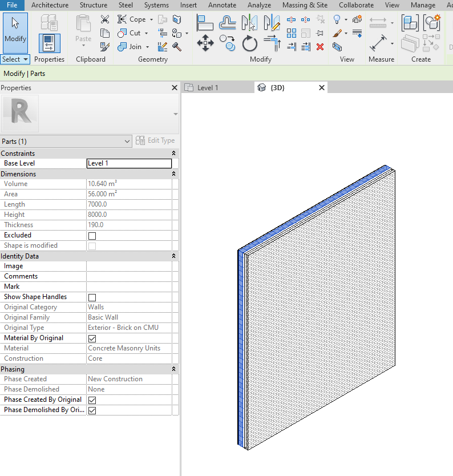Screen dimensions: 453x476
Task: Select the Aligned Dimension measure icon
Action: [x=378, y=43]
